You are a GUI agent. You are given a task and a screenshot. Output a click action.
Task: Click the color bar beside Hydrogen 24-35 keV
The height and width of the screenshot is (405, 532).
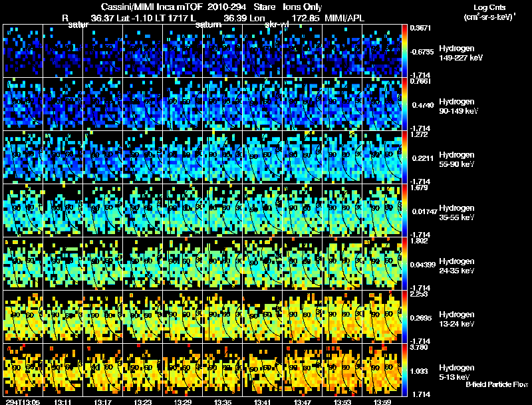click(x=404, y=264)
